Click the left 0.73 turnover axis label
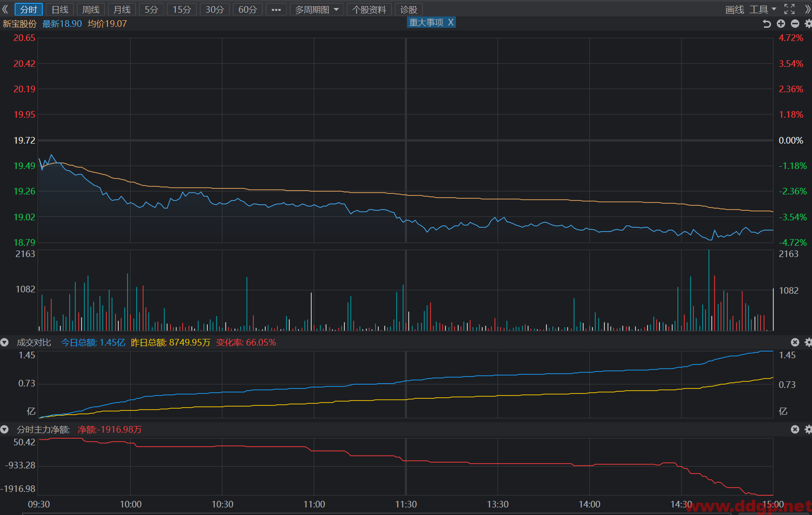812x515 pixels. [x=27, y=383]
